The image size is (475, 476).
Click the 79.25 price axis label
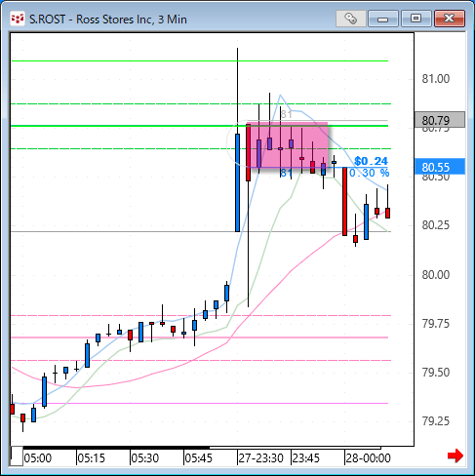pyautogui.click(x=436, y=421)
